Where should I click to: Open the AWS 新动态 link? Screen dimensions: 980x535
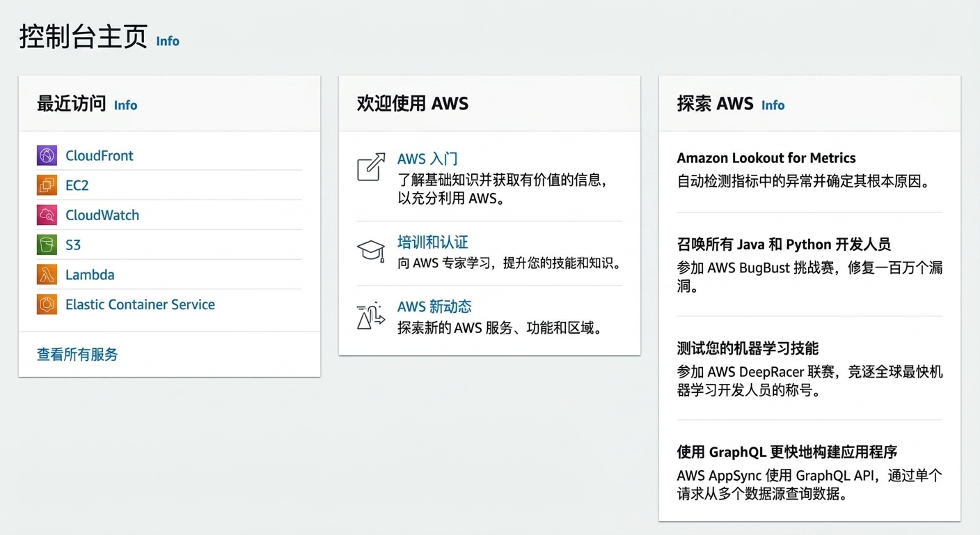[x=434, y=307]
